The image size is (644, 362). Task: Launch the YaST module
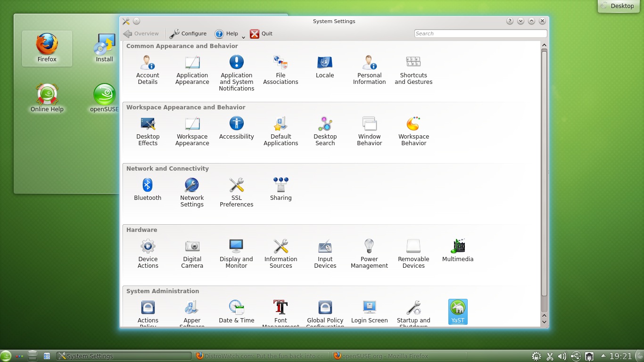[x=458, y=312]
